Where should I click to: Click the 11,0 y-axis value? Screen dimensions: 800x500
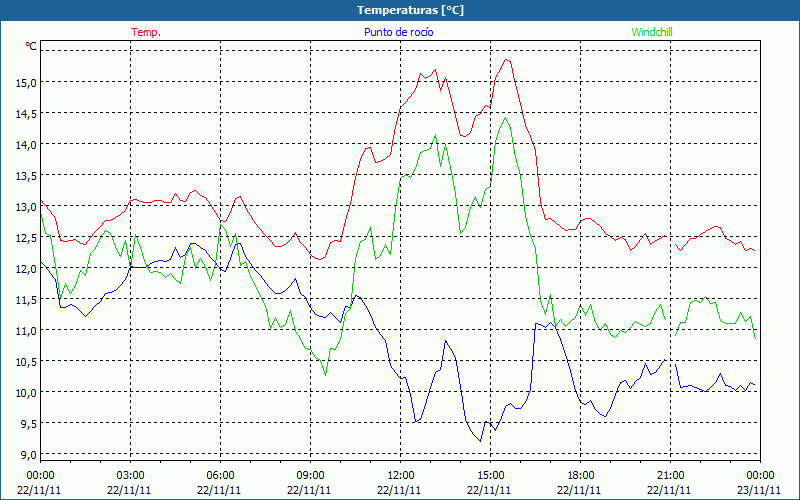26,331
